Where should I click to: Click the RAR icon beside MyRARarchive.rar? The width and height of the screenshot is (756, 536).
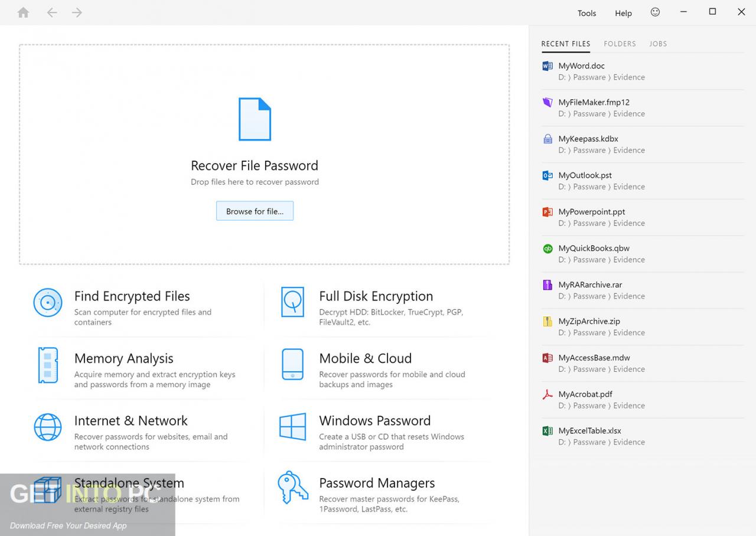[548, 285]
